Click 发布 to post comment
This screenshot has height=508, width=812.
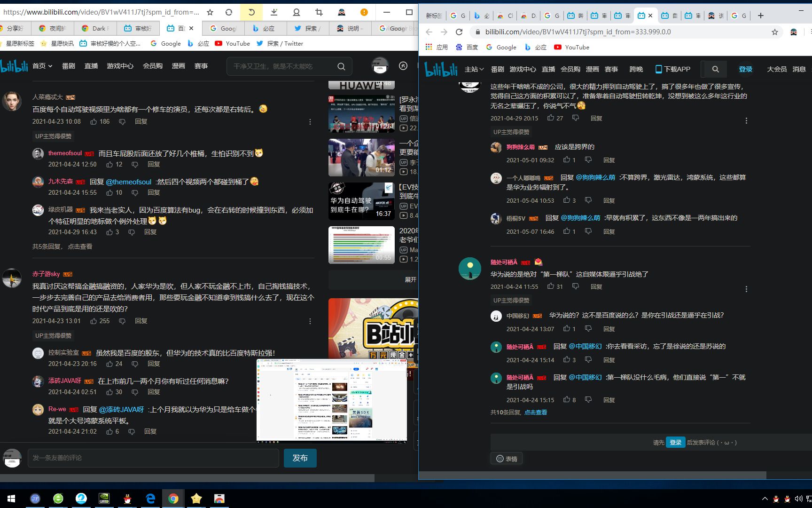coord(300,458)
